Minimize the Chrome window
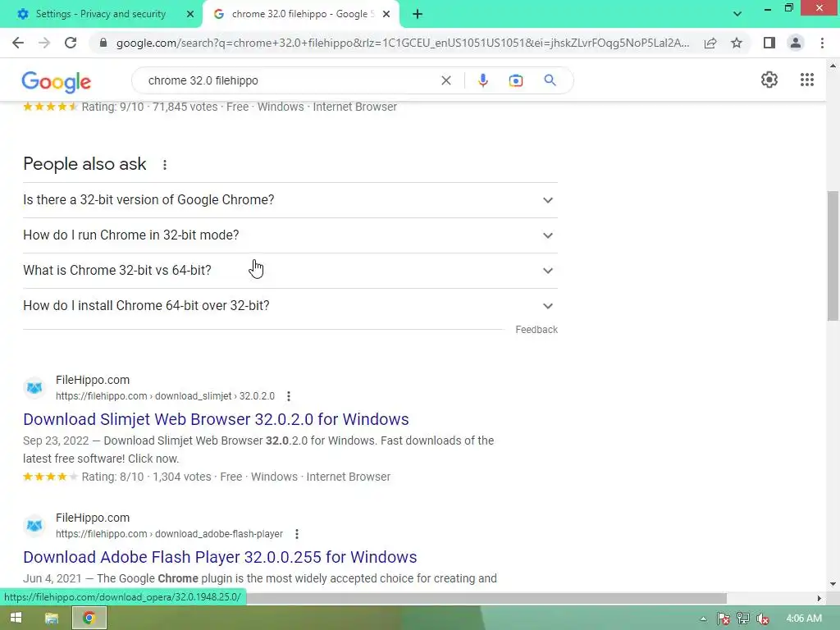Viewport: 840px width, 630px height. point(767,8)
